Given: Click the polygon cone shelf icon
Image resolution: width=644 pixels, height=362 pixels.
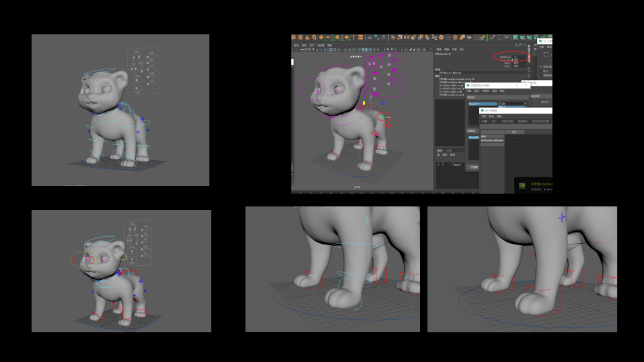Looking at the screenshot, I should [x=307, y=37].
